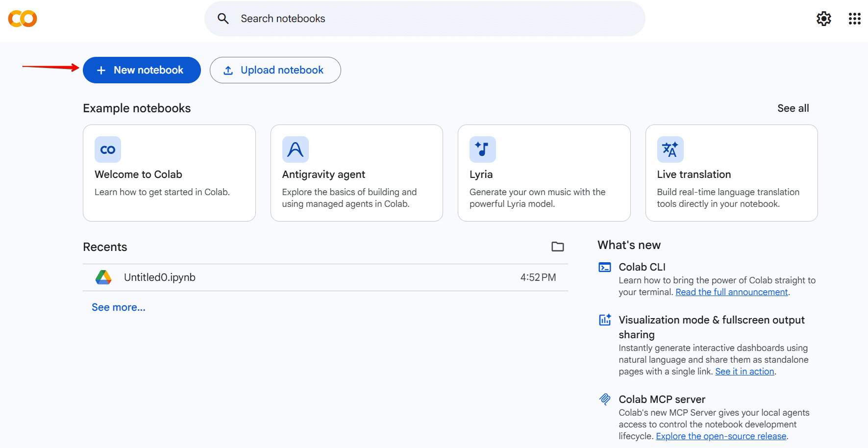Create a New notebook
The height and width of the screenshot is (448, 868).
[x=142, y=70]
